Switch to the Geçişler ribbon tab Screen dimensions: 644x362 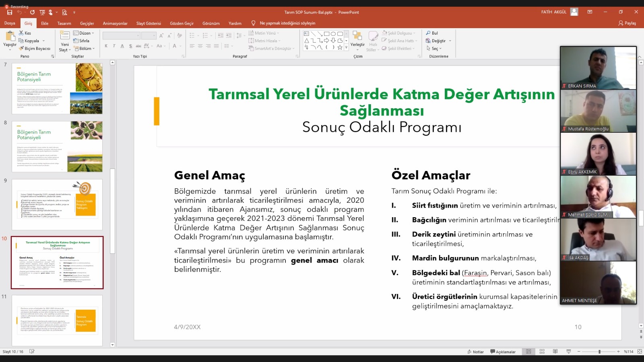(x=87, y=23)
